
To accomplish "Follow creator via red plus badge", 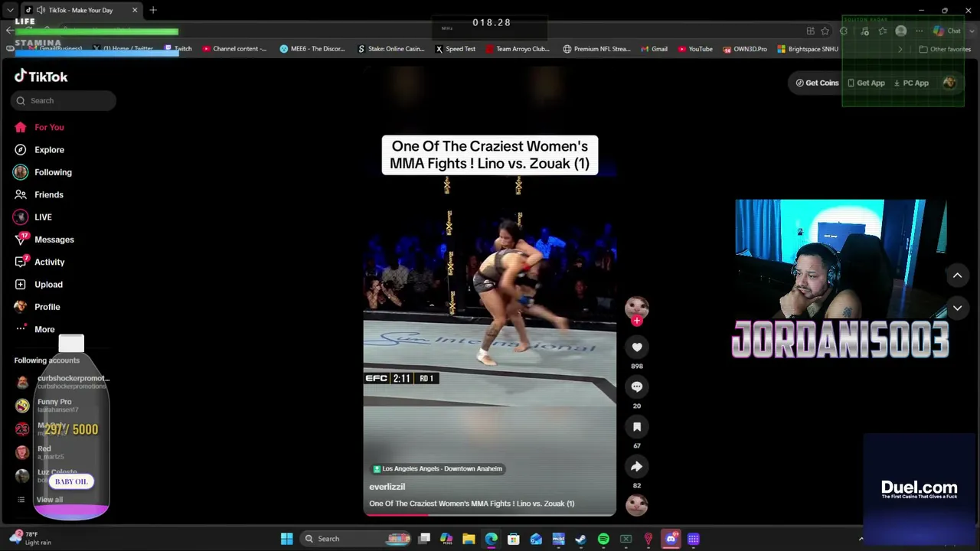I will [637, 321].
